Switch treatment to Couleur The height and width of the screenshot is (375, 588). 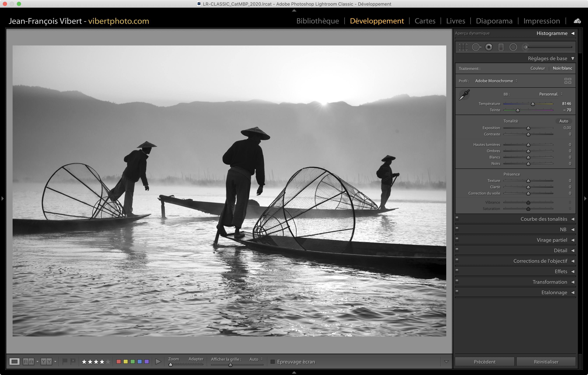tap(537, 68)
